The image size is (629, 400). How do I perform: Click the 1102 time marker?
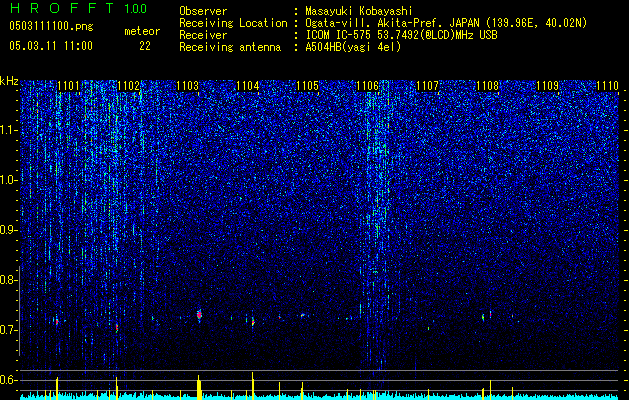[128, 86]
